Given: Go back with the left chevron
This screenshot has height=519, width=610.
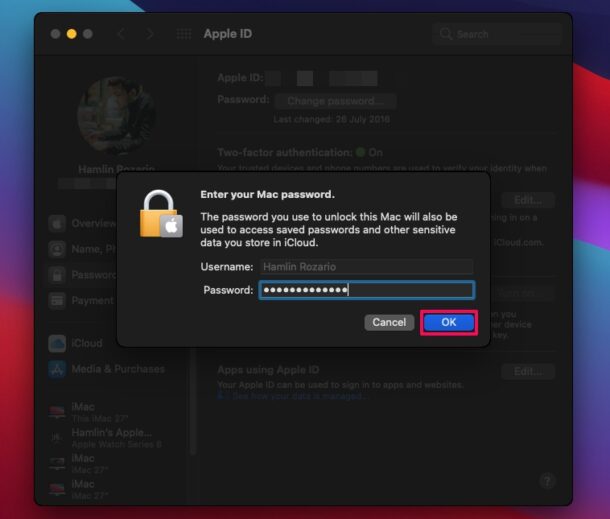Looking at the screenshot, I should (x=121, y=34).
